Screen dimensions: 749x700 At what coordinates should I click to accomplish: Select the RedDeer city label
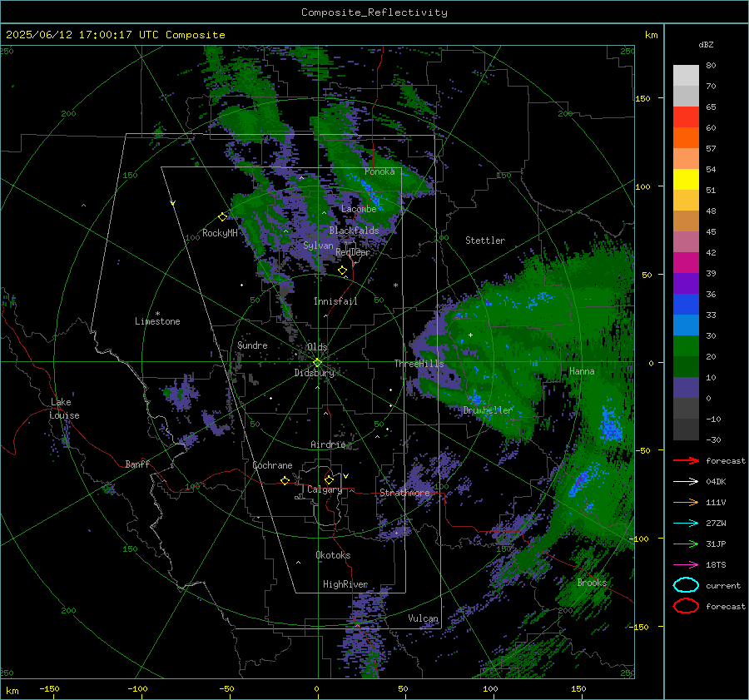point(353,252)
